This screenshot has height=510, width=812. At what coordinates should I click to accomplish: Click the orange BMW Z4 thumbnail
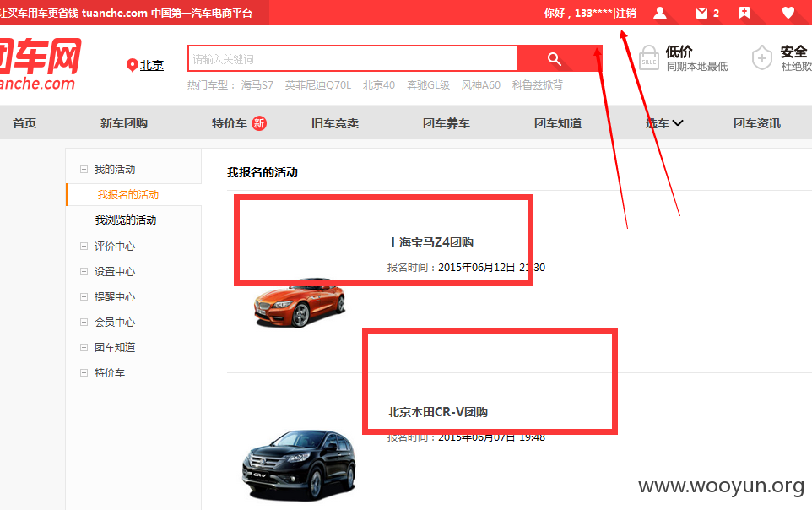point(300,302)
